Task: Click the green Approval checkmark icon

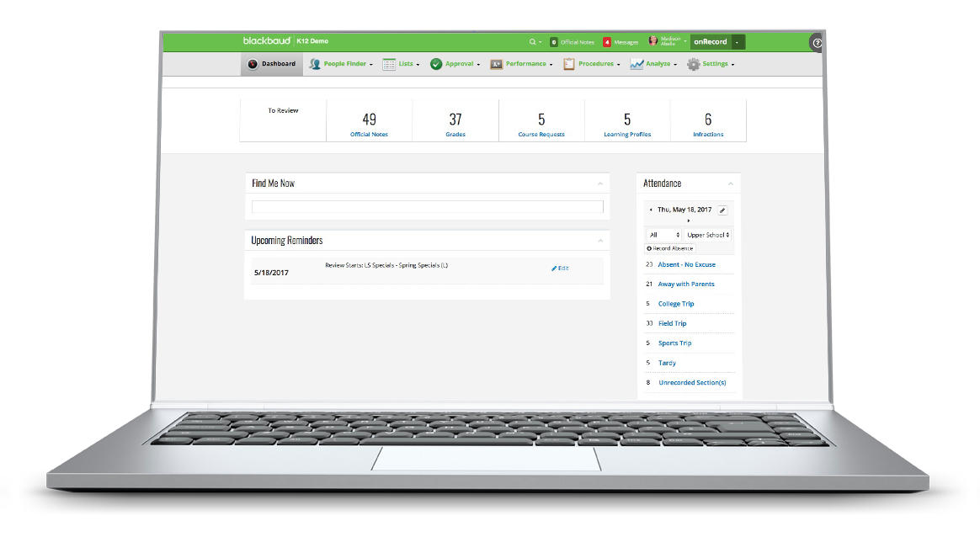Action: point(436,63)
